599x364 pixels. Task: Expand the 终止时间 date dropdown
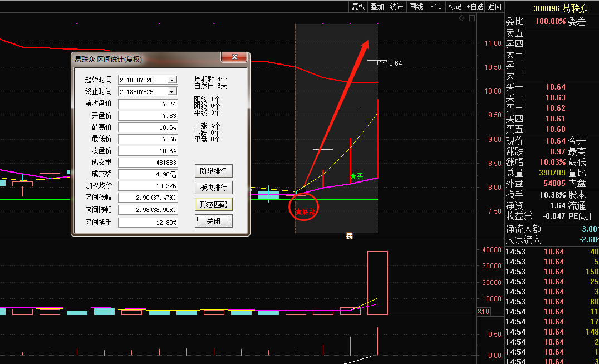coord(171,91)
